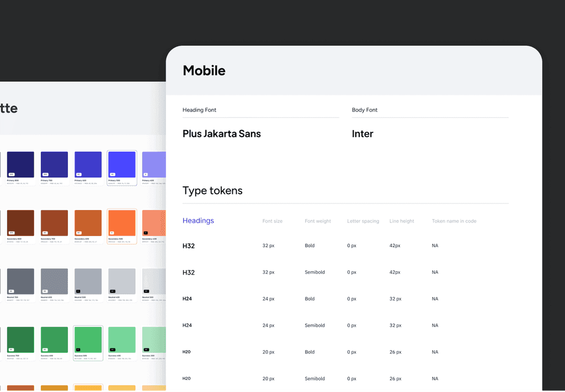Select the Inter font name
This screenshot has height=392, width=565.
363,134
